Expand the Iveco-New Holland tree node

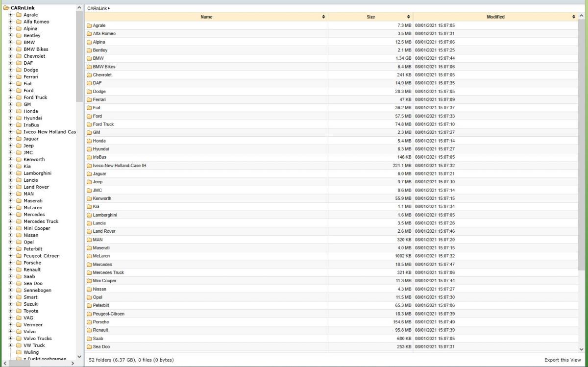[11, 132]
